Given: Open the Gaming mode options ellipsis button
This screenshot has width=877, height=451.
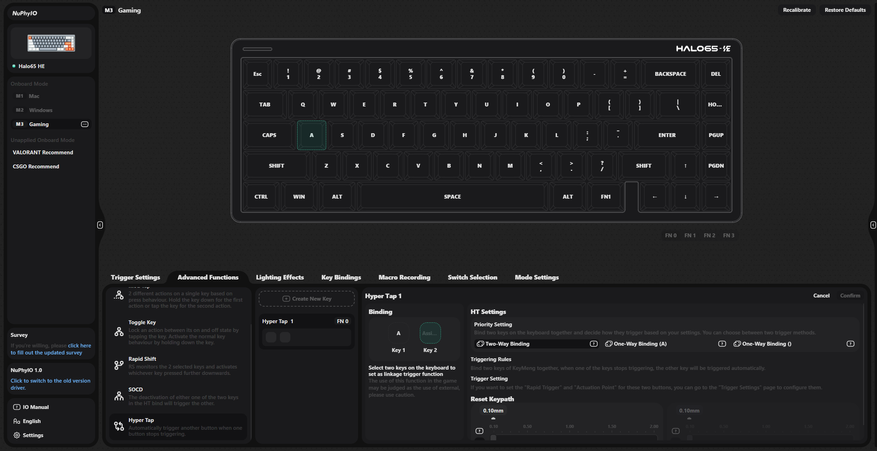Looking at the screenshot, I should 84,124.
